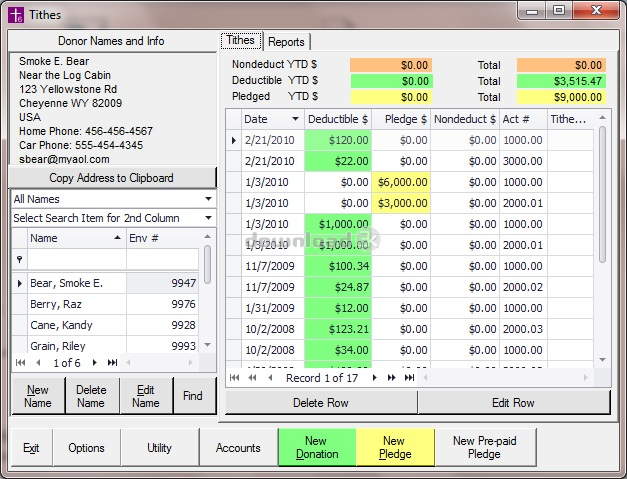This screenshot has height=479, width=627.
Task: Click the Edit Name button
Action: tap(146, 396)
